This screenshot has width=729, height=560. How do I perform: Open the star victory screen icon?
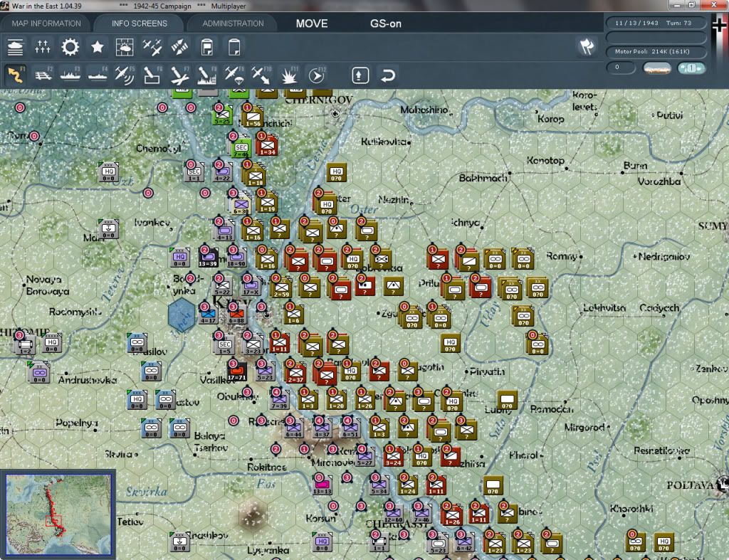(97, 47)
